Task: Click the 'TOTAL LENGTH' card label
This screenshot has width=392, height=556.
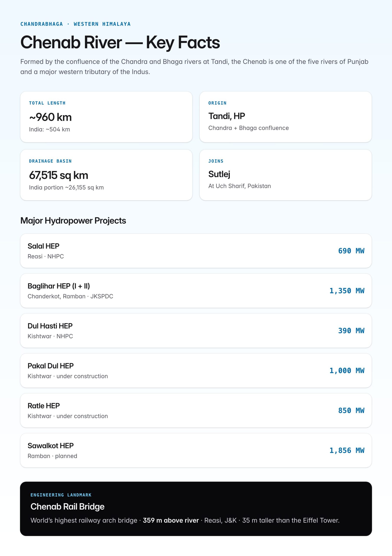Action: (x=47, y=103)
